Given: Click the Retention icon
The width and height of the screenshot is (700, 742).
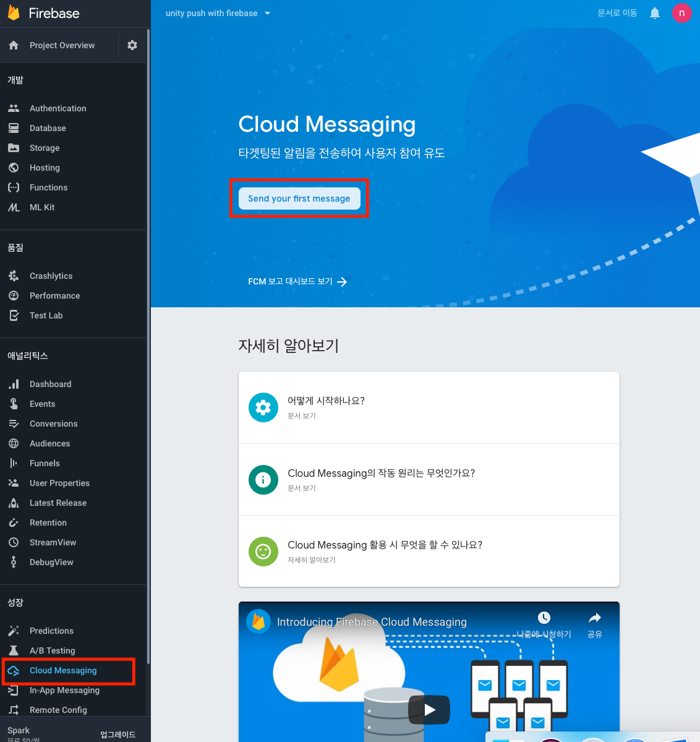Looking at the screenshot, I should click(x=14, y=522).
